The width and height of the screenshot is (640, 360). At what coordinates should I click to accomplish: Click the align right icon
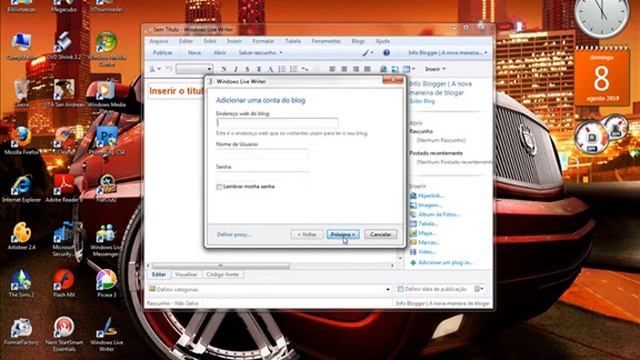coord(356,69)
